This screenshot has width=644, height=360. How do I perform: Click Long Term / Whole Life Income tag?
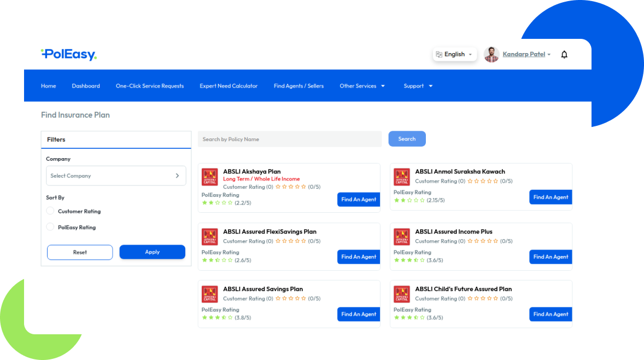(x=261, y=179)
